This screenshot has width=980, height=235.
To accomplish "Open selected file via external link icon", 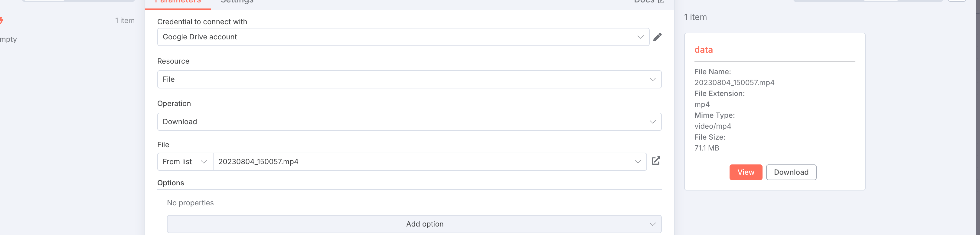I will click(655, 161).
